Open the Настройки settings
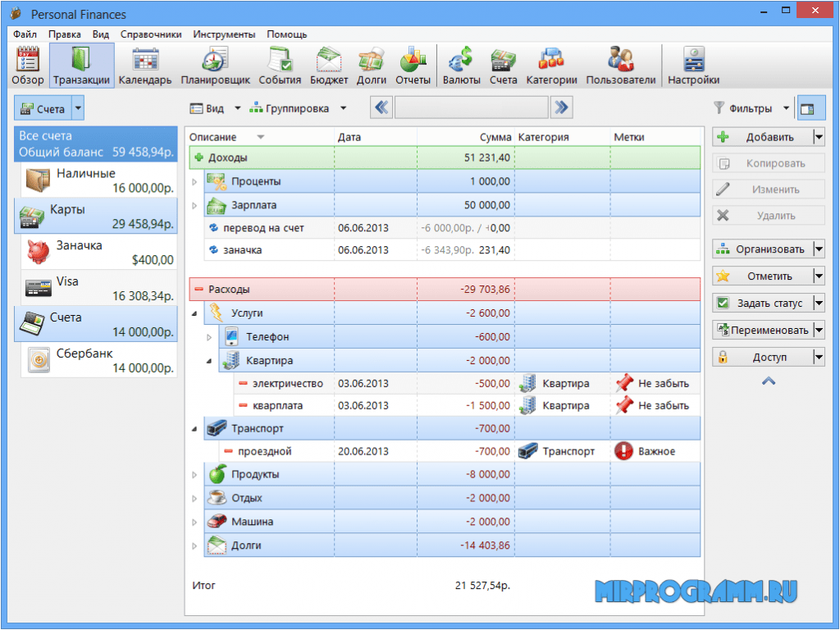Viewport: 840px width, 630px height. (693, 66)
